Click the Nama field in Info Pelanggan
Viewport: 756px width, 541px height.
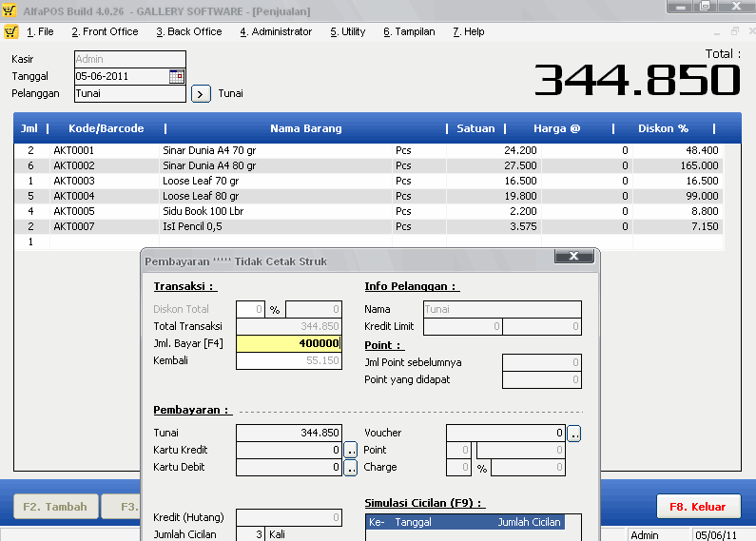coord(502,309)
